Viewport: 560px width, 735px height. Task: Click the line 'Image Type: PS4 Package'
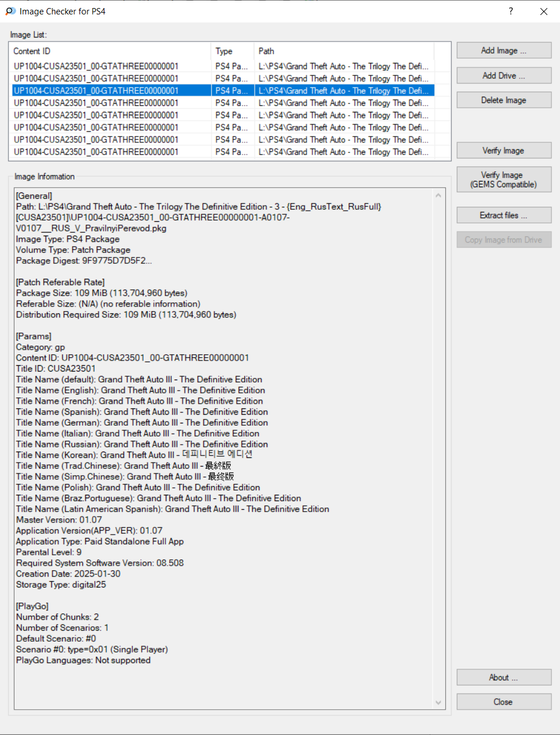tap(68, 239)
